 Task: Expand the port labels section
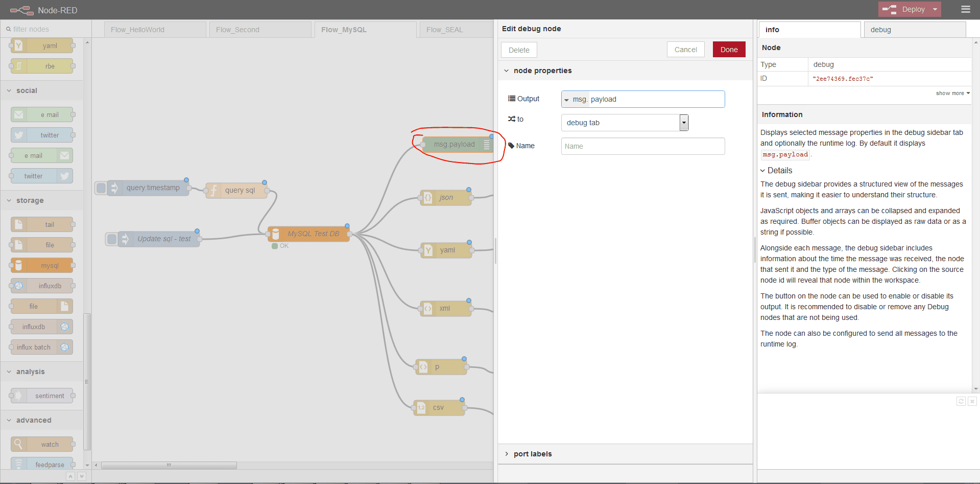coord(533,454)
